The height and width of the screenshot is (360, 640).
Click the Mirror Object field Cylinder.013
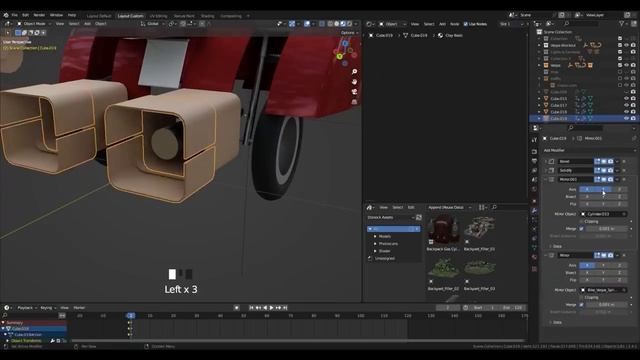(604, 214)
